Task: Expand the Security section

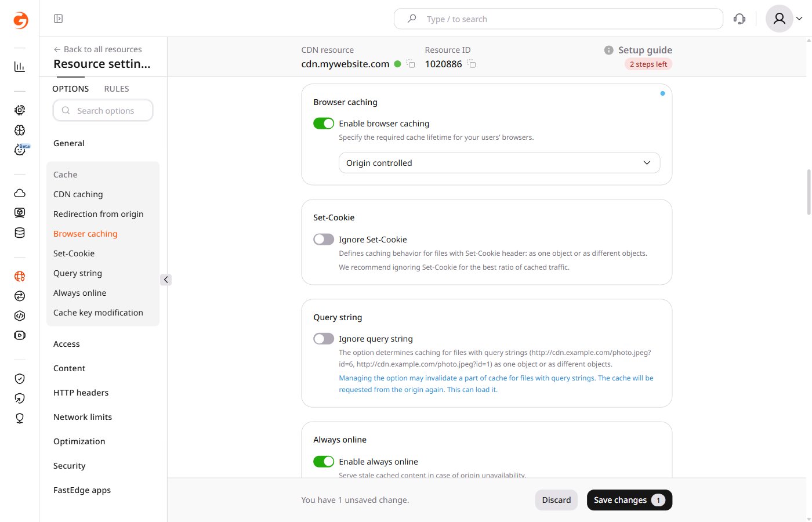Action: (x=69, y=466)
